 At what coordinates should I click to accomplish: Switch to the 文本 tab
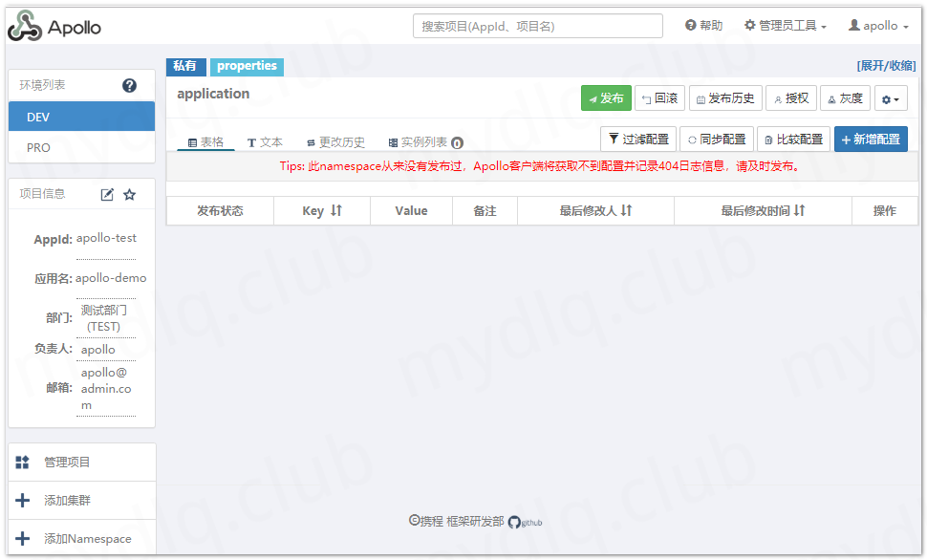pos(265,141)
